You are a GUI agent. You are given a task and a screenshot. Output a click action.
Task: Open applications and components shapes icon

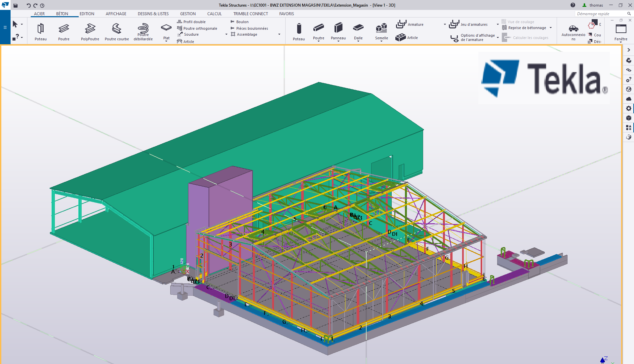pyautogui.click(x=629, y=127)
